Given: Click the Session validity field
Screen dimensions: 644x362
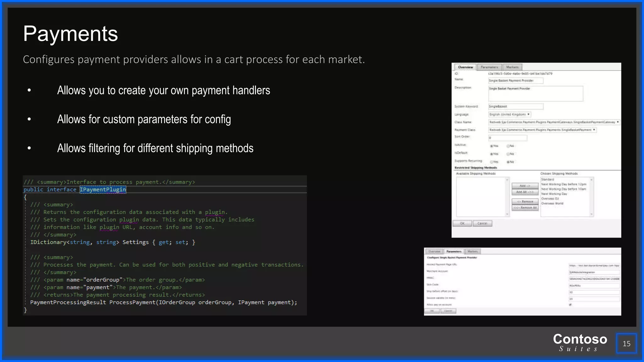Looking at the screenshot, I should tap(594, 299).
